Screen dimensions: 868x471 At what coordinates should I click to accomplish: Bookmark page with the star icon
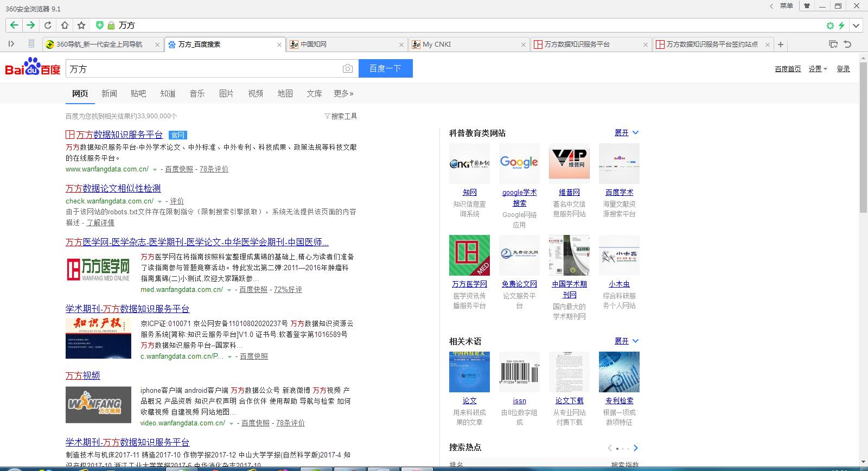[81, 25]
